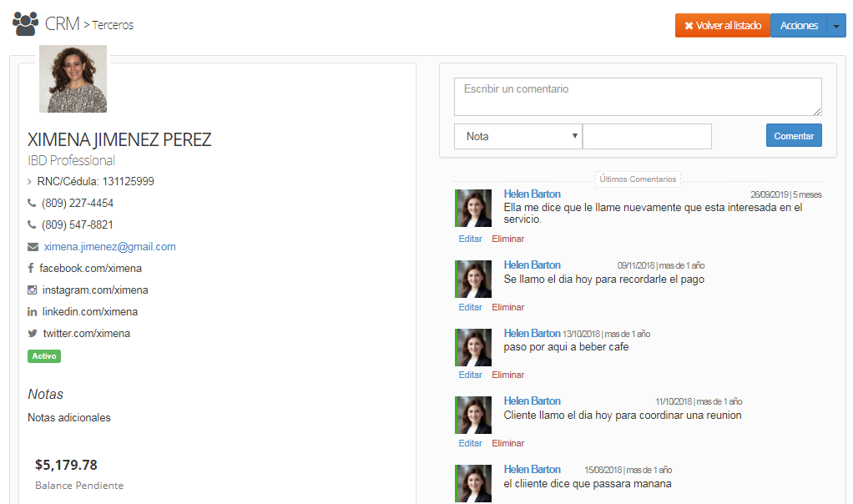Click the phone icon beside (809) 227-4454

[32, 203]
